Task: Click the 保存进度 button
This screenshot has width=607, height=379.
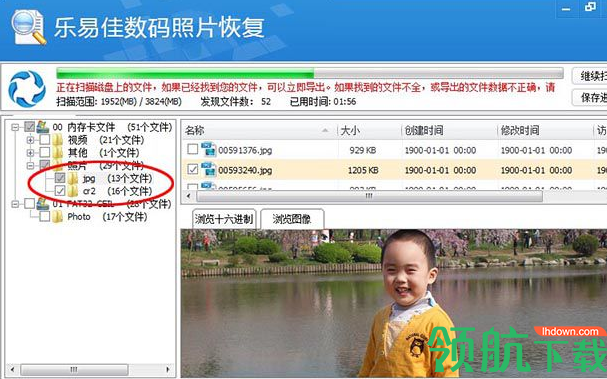Action: [590, 97]
